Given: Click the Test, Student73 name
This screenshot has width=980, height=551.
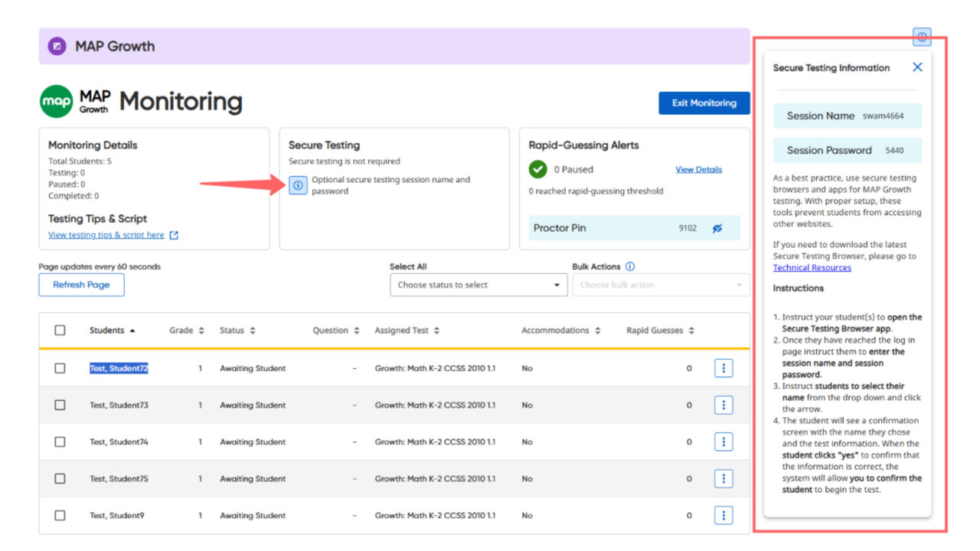Looking at the screenshot, I should coord(119,405).
